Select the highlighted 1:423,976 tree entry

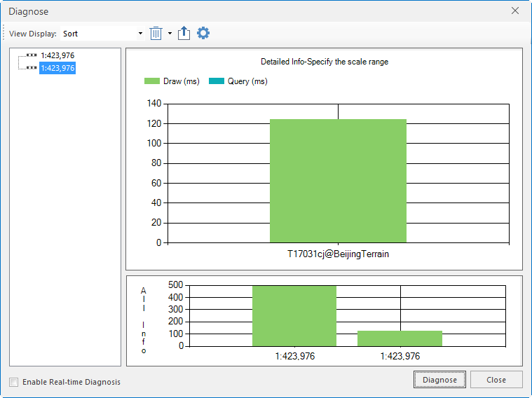[x=57, y=68]
